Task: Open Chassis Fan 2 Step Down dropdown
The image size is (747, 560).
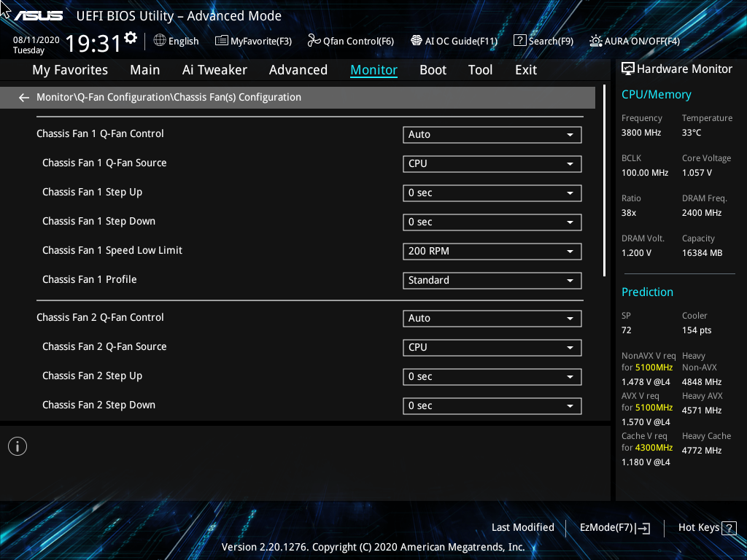Action: coord(492,405)
